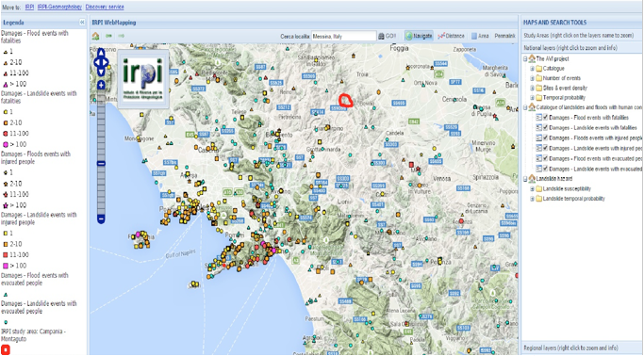Viewport: 644px width, 356px height.
Task: Click the Landslide temporal probability folder icon
Action: pyautogui.click(x=538, y=199)
